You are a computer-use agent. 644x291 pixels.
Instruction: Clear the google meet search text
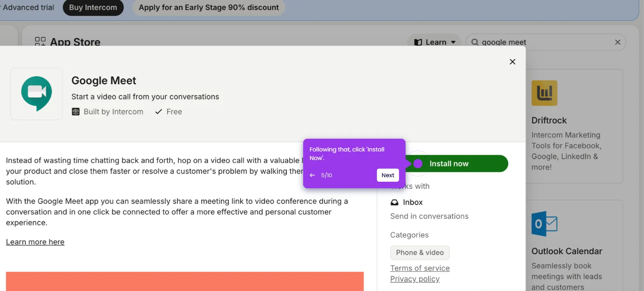pos(617,42)
